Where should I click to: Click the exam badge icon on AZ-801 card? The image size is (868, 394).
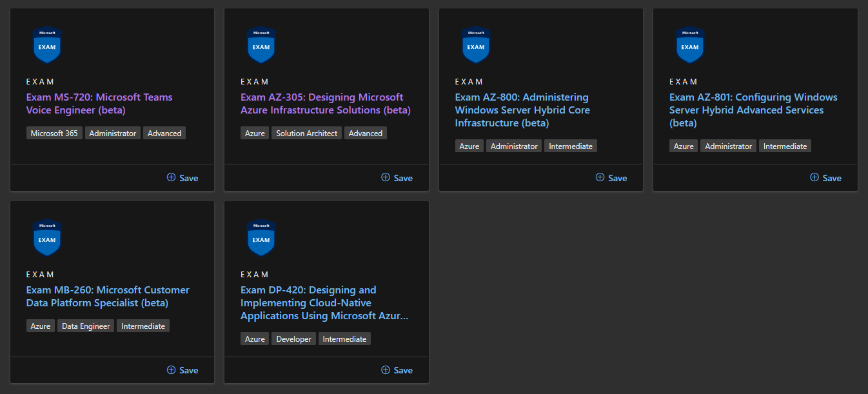[x=690, y=45]
